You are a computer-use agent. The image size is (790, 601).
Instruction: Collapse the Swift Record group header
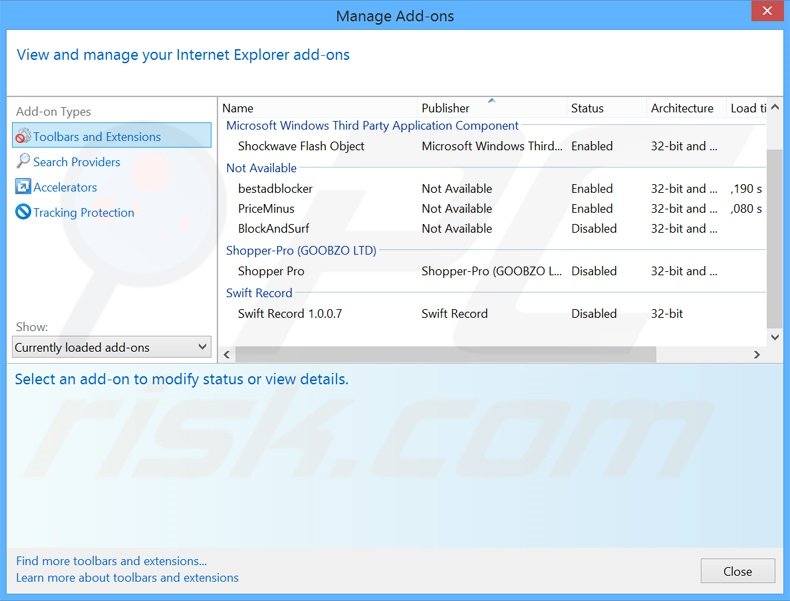coord(259,293)
